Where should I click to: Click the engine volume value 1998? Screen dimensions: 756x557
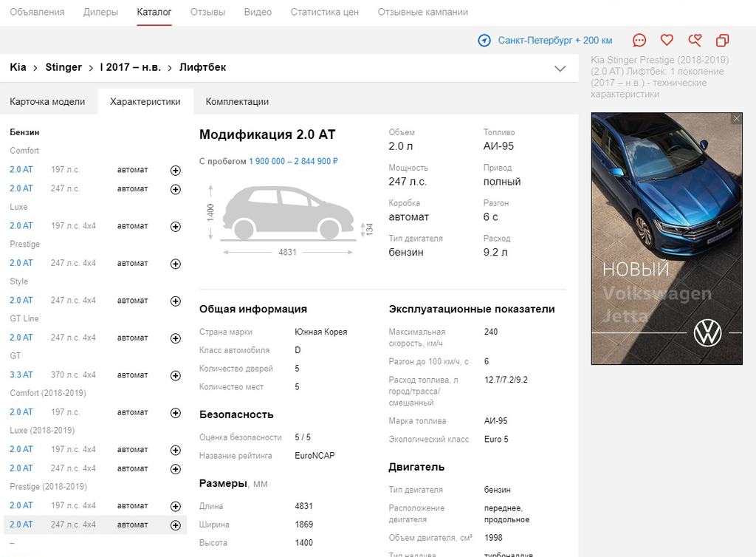pos(493,538)
